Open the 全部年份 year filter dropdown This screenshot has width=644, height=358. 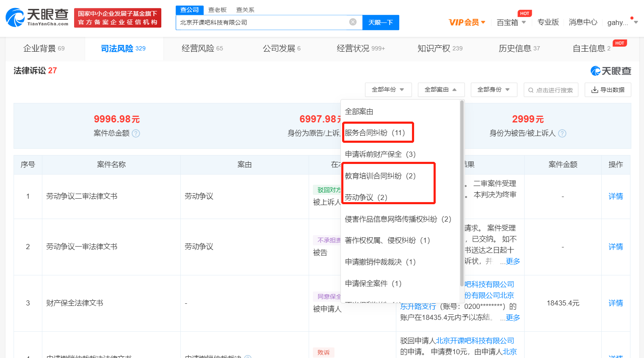click(388, 90)
